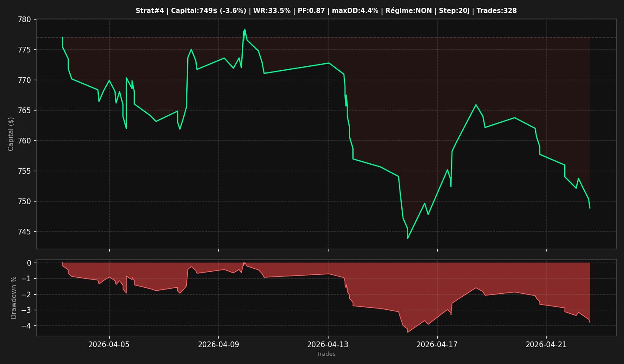Click the Drawdown % axis label
Screen dimensions: 624x364
(14, 298)
